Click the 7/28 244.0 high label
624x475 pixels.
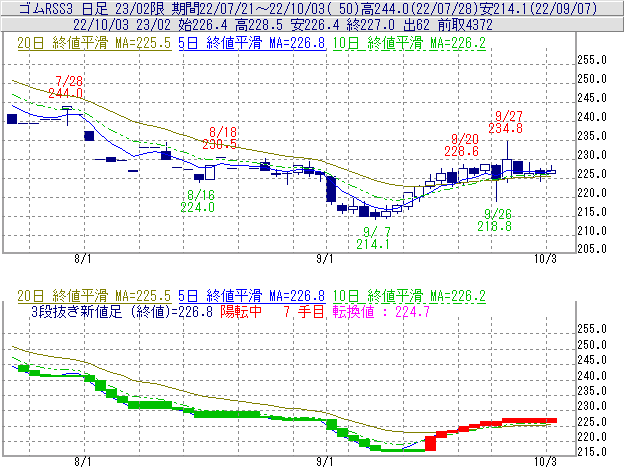pyautogui.click(x=66, y=87)
